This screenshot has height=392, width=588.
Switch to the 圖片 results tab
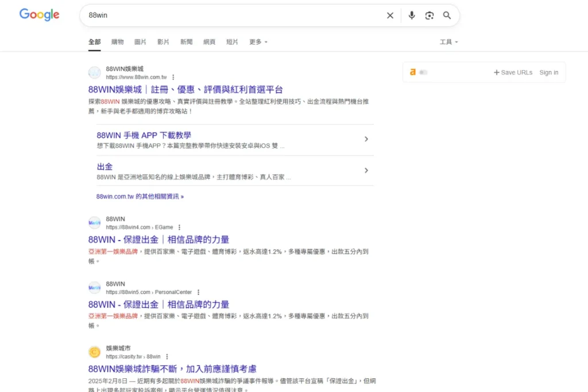(x=140, y=42)
